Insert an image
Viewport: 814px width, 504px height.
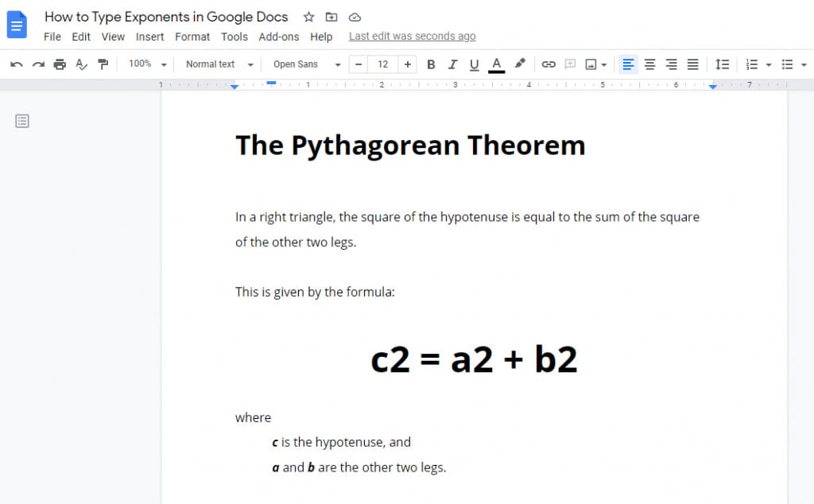tap(591, 64)
